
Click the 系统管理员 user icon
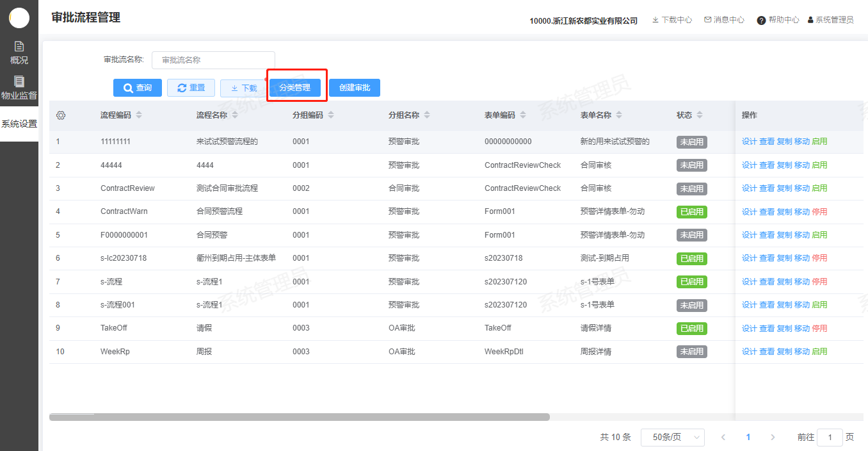tap(810, 20)
